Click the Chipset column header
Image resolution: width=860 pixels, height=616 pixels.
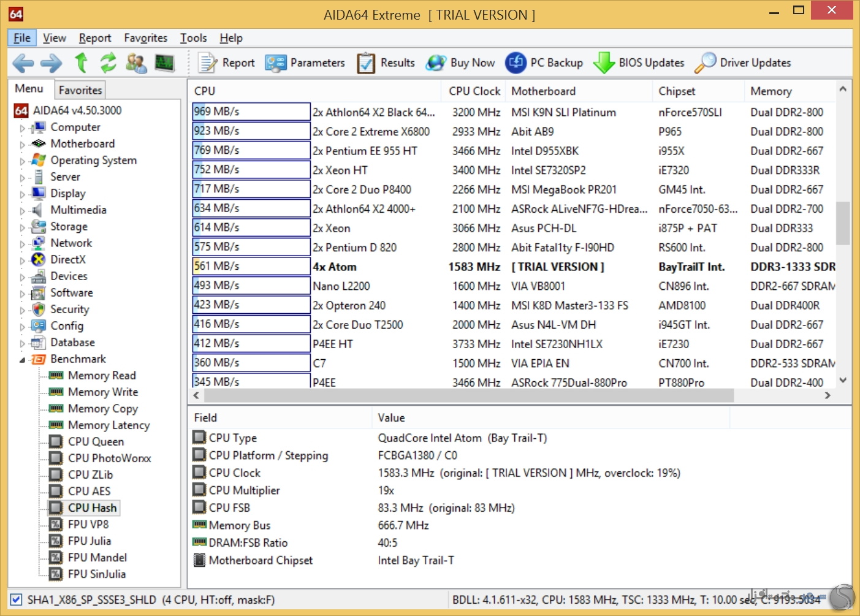tap(698, 91)
